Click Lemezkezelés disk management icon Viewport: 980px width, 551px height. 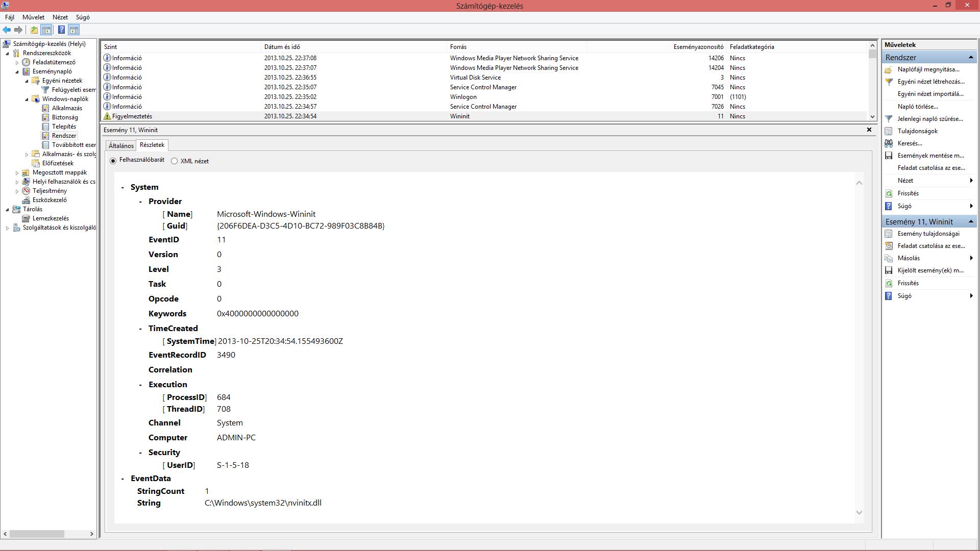(26, 218)
